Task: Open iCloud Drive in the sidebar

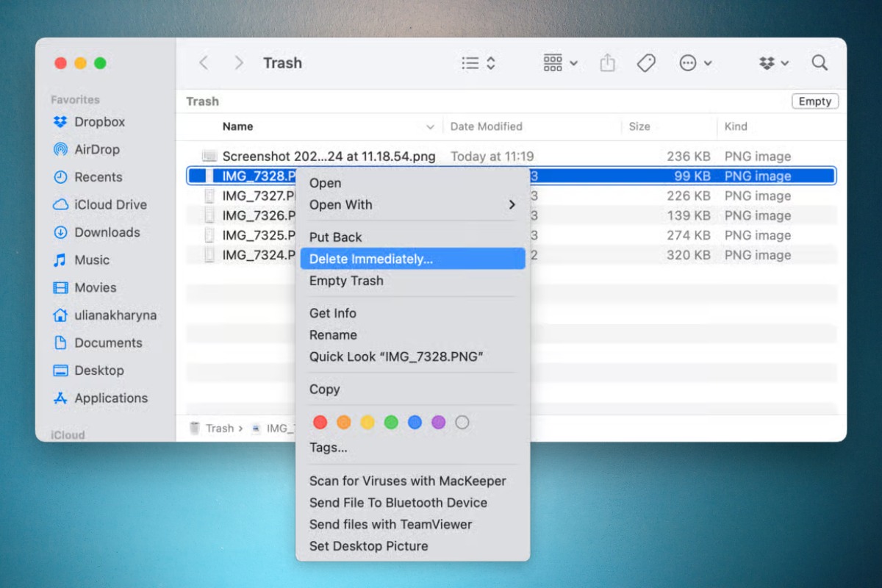Action: click(x=107, y=204)
